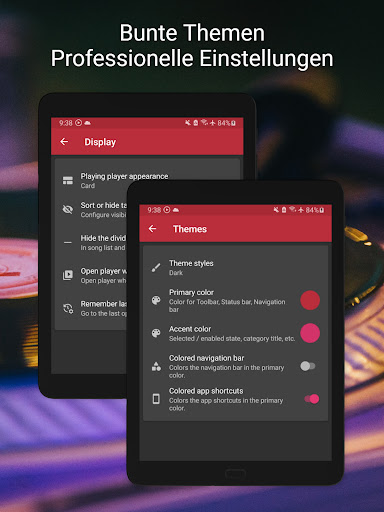Click the phone icon beside Colored app shortcuts

coord(156,399)
